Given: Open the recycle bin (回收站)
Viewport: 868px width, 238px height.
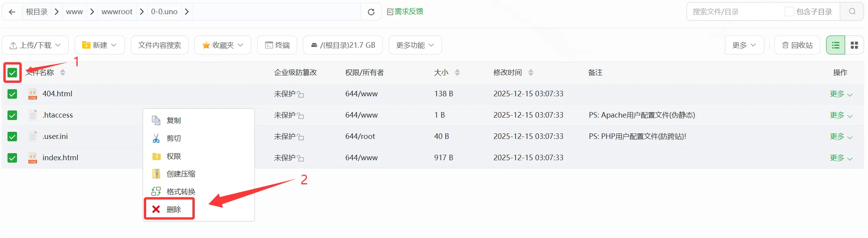Looking at the screenshot, I should (797, 45).
